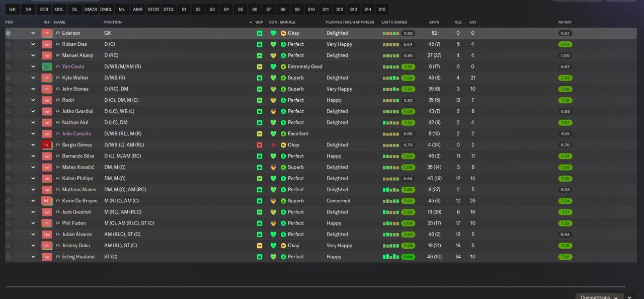Open the position dropdown arrow for Manuel Akanji
The image size is (644, 299).
coord(33,55)
